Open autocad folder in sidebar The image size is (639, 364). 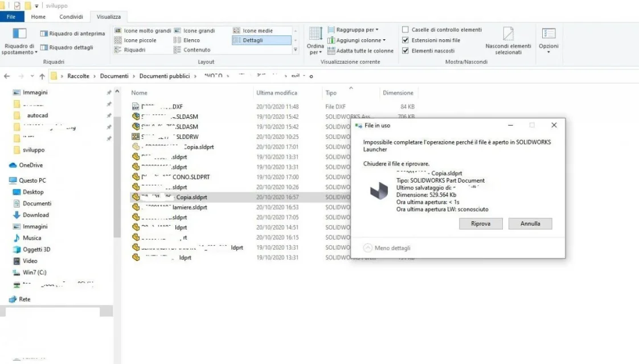[x=37, y=115]
